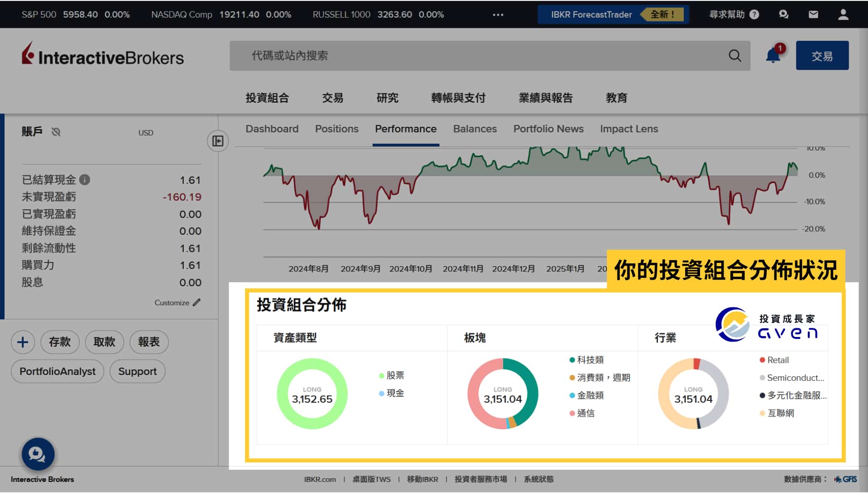Click the search magnifier icon
The image size is (868, 493).
[735, 56]
